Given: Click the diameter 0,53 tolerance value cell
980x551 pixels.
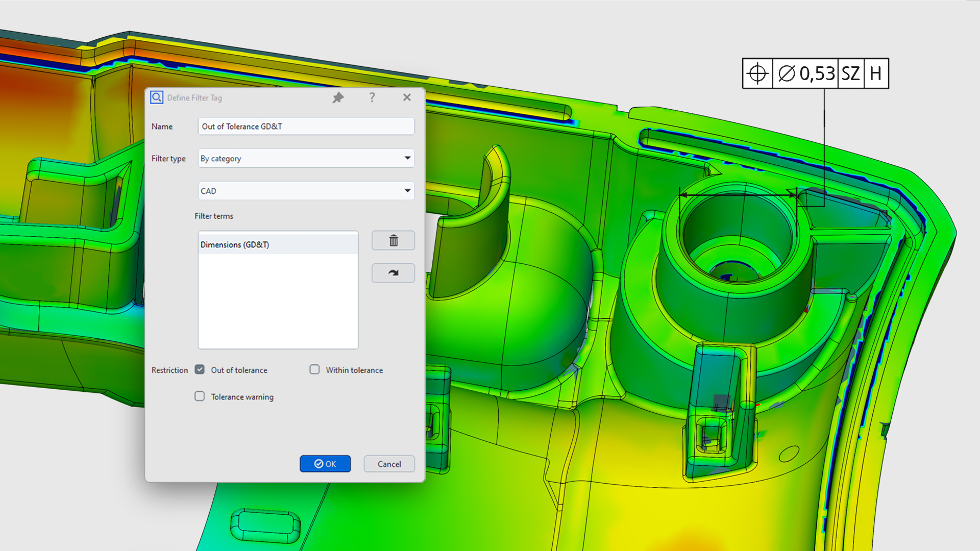Looking at the screenshot, I should 806,73.
